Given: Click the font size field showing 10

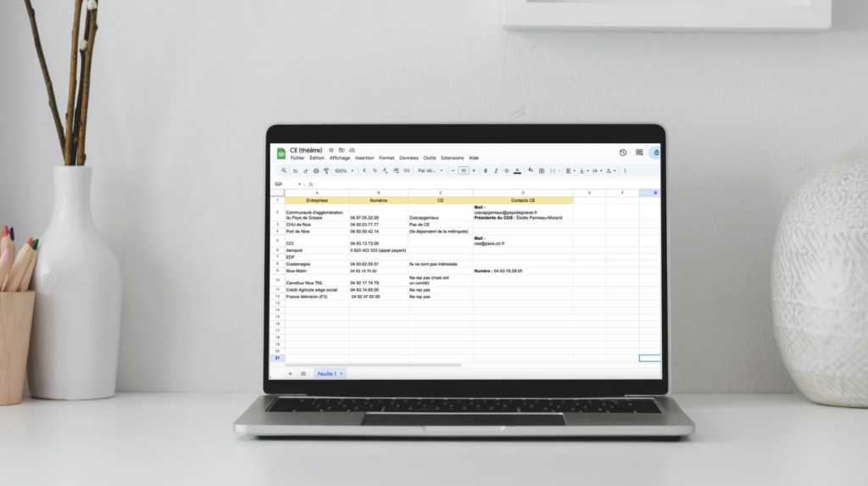Looking at the screenshot, I should tap(464, 170).
